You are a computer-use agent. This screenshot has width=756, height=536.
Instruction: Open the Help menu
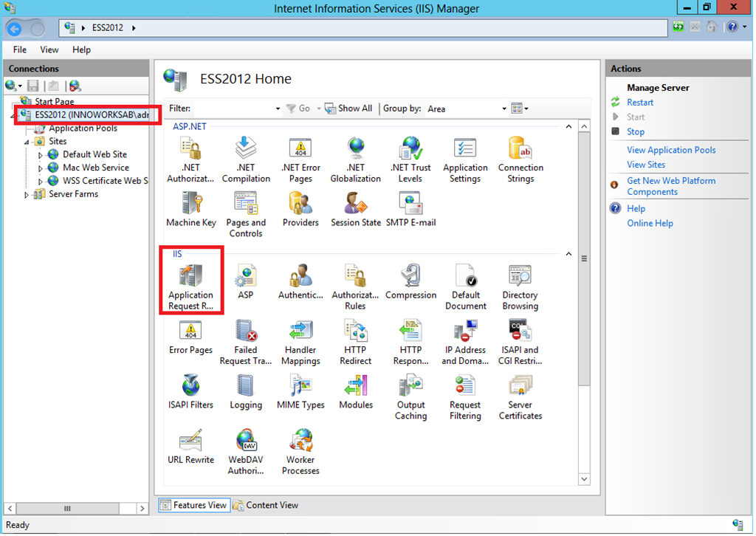point(81,49)
